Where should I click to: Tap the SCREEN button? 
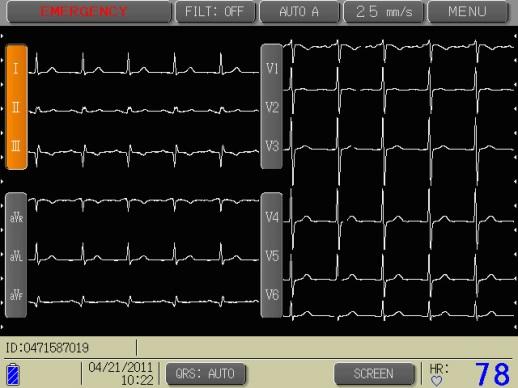click(x=374, y=374)
